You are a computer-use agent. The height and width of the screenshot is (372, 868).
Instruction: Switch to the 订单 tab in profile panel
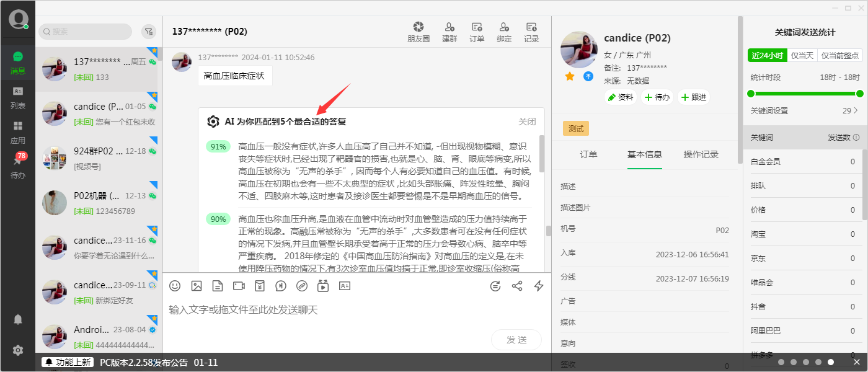(588, 154)
